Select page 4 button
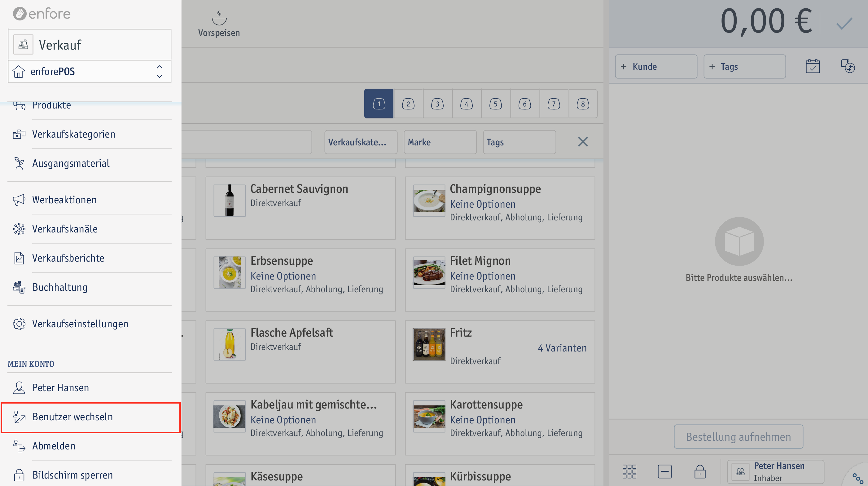This screenshot has height=486, width=868. pyautogui.click(x=466, y=104)
